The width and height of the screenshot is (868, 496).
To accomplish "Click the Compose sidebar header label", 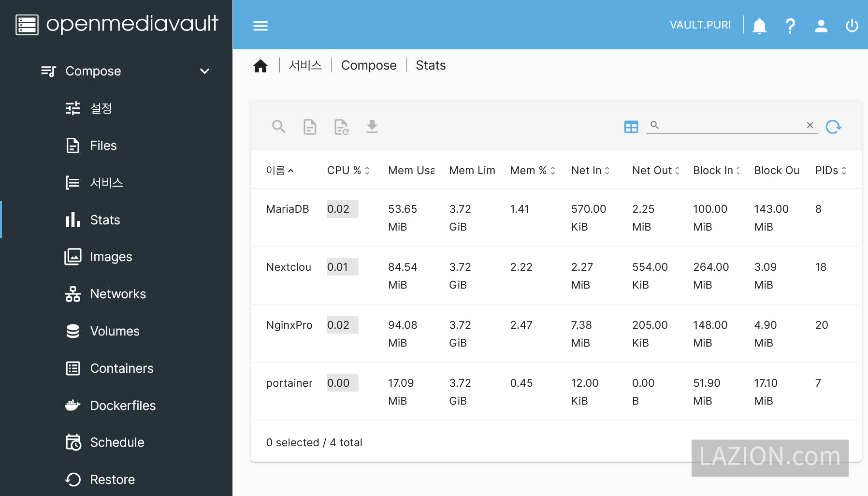I will (93, 71).
